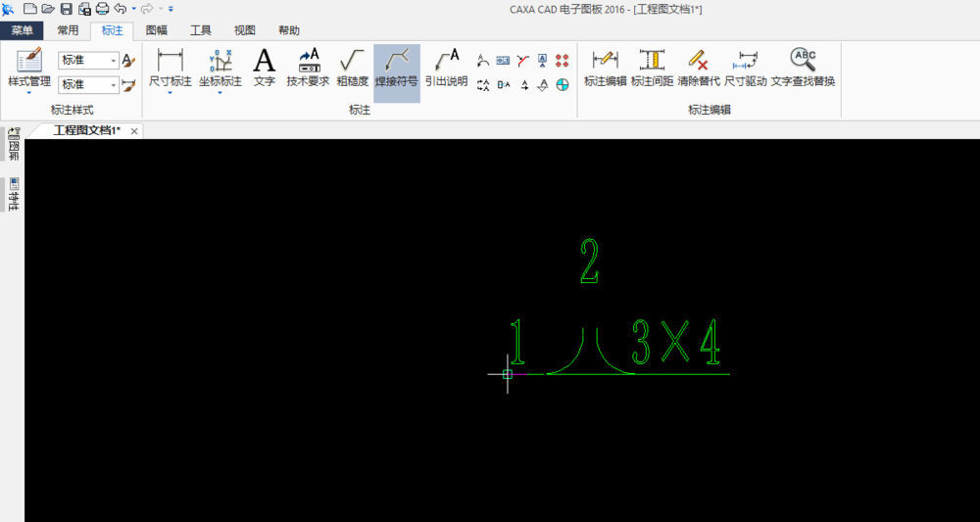Open the 帮助 ribbon tab
The width and height of the screenshot is (980, 522).
289,30
